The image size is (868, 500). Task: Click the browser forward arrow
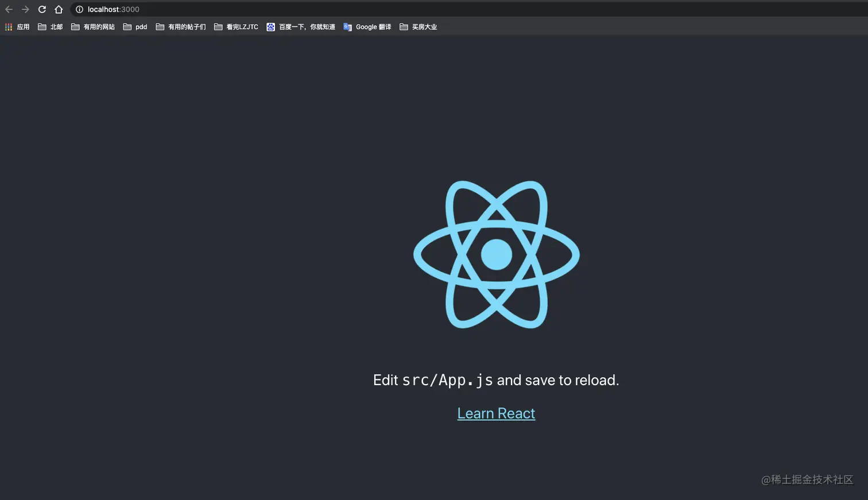tap(25, 9)
